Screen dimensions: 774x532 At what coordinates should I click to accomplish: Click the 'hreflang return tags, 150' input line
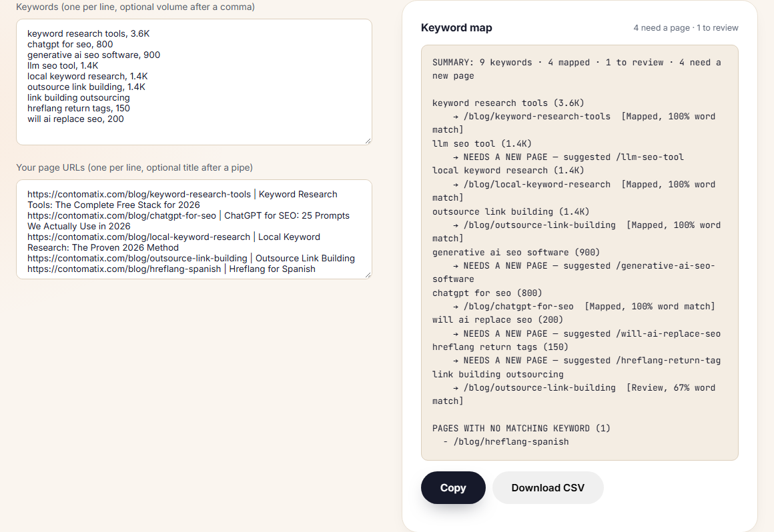[79, 109]
